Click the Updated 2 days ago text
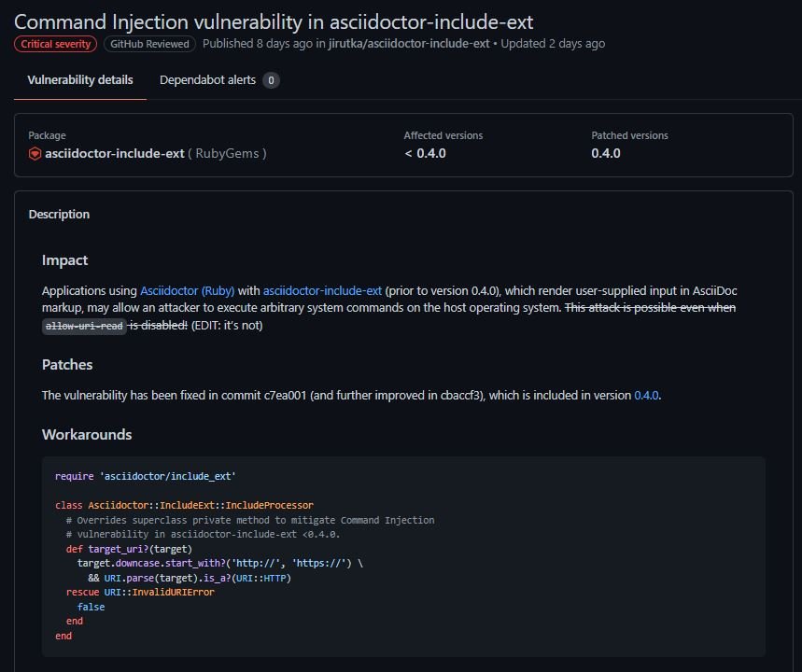 tap(553, 44)
